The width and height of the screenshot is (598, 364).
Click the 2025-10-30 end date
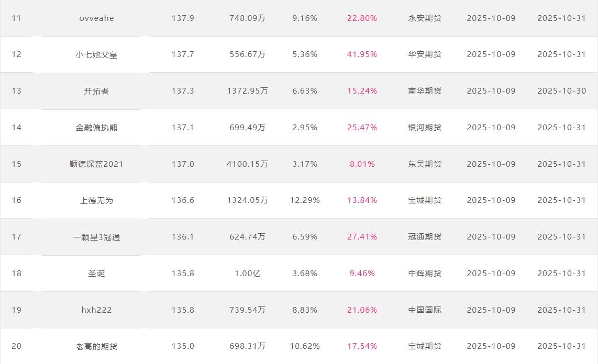(561, 91)
